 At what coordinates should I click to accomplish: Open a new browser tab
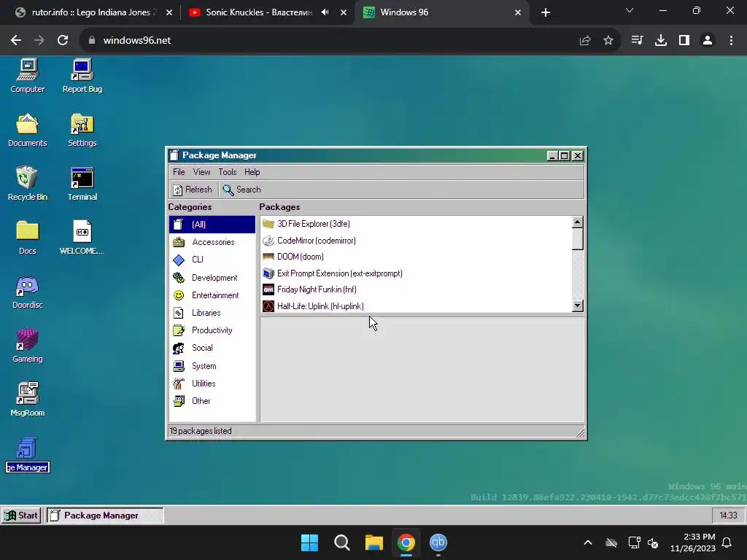coord(546,12)
